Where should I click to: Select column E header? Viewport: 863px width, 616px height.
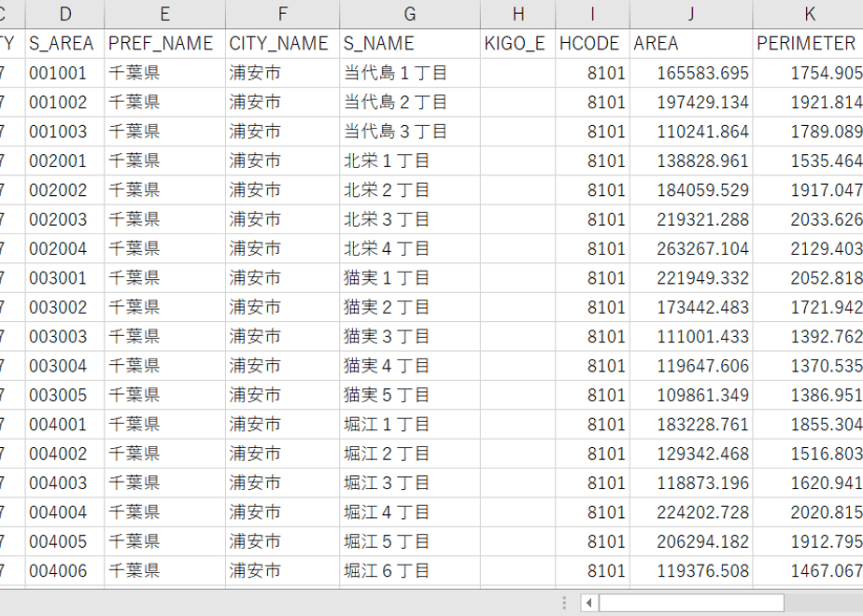coord(164,14)
